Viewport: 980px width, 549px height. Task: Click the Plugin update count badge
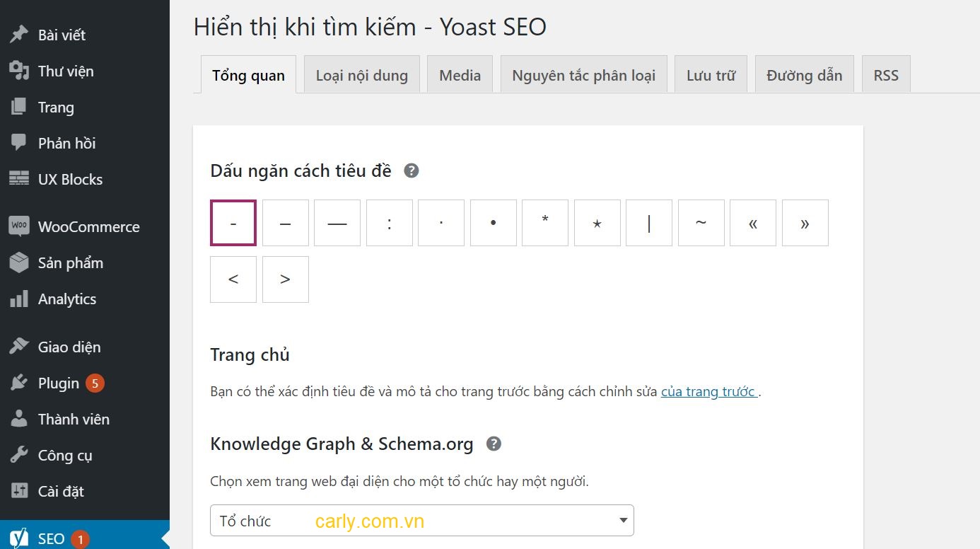click(x=95, y=383)
